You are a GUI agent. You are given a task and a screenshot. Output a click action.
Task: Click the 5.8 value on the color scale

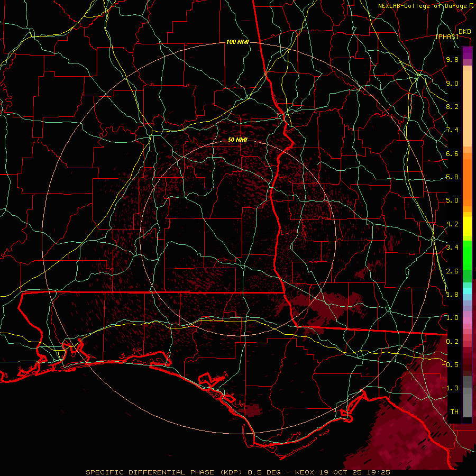coord(452,177)
